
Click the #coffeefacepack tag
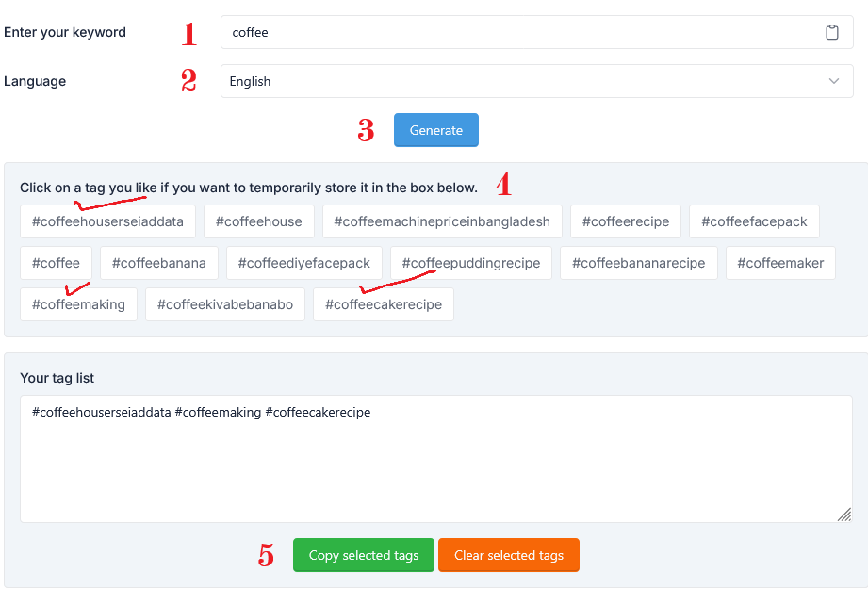754,221
